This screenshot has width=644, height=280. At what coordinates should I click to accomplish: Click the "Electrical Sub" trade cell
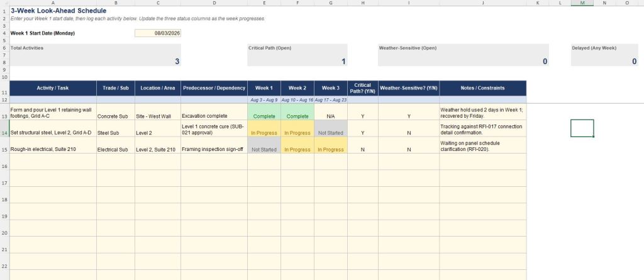click(116, 145)
